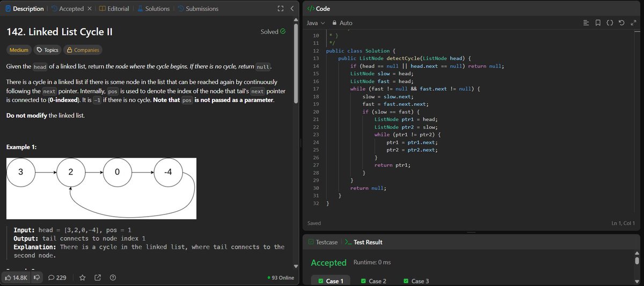Reset code with the undo arrow icon

pos(621,23)
